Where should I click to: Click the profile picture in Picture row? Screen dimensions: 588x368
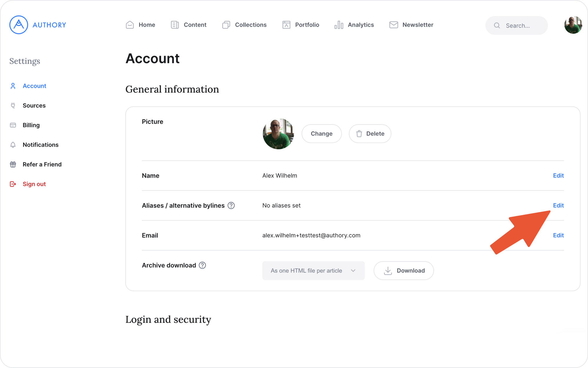(278, 134)
